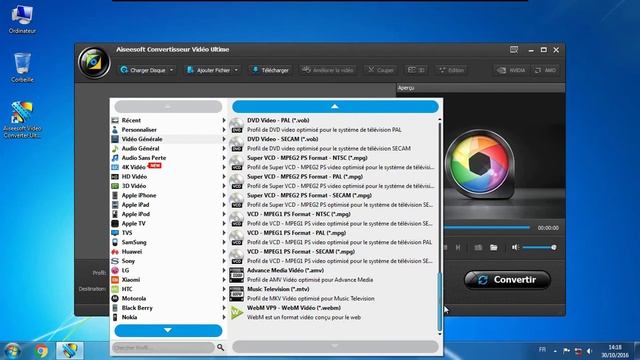Expand the Audio Général submenu arrow
Viewport: 640px width, 360px height.
pyautogui.click(x=224, y=149)
